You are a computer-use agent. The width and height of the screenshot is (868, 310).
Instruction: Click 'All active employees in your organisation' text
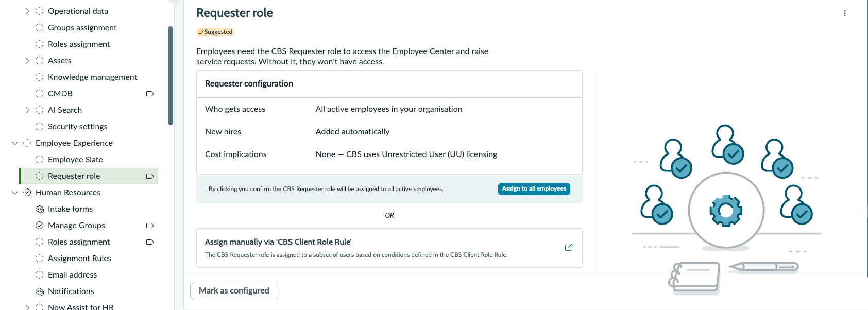pos(389,109)
